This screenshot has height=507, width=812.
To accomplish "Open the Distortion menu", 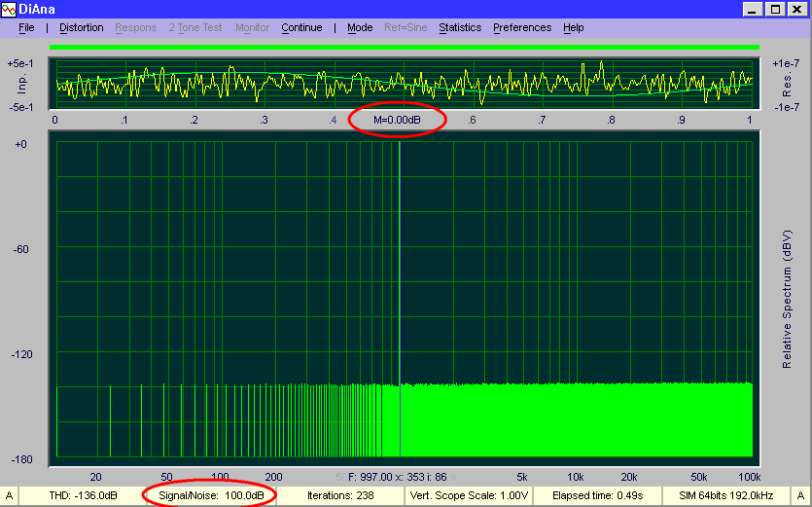I will [x=82, y=28].
